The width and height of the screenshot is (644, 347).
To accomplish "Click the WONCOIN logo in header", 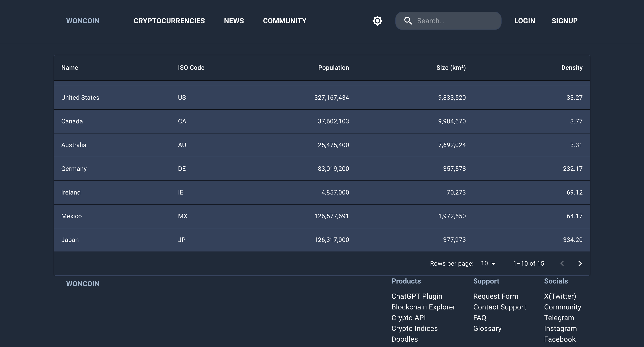I will pos(83,21).
